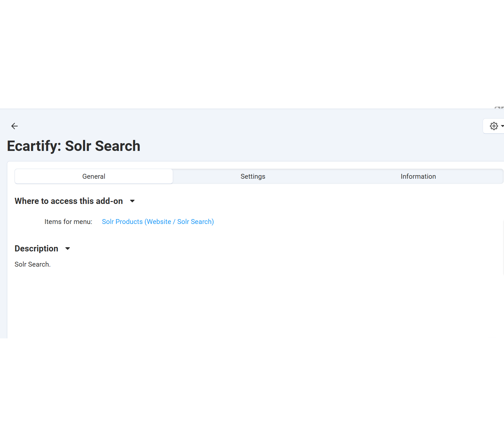Open the gear settings menu
The height and width of the screenshot is (445, 504).
494,126
